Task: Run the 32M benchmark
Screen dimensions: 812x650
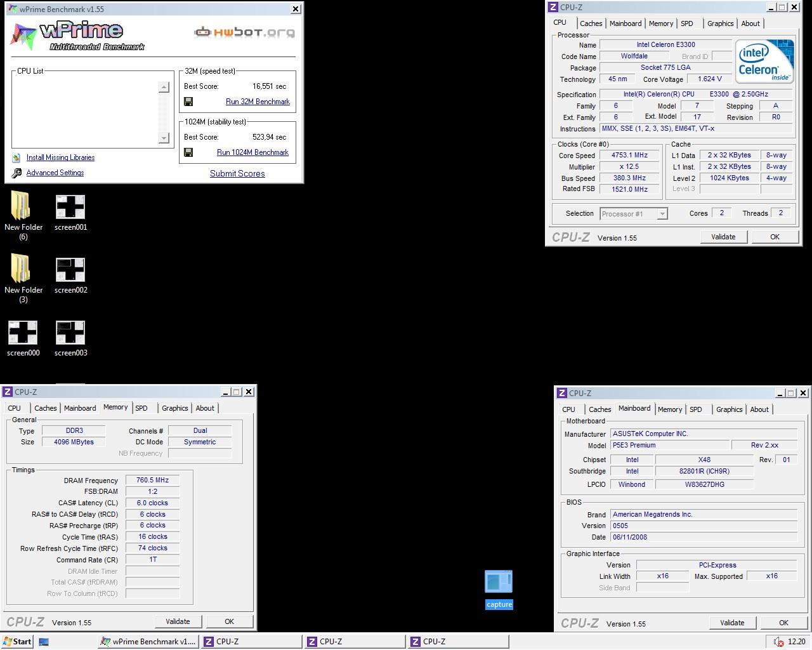Action: click(258, 102)
